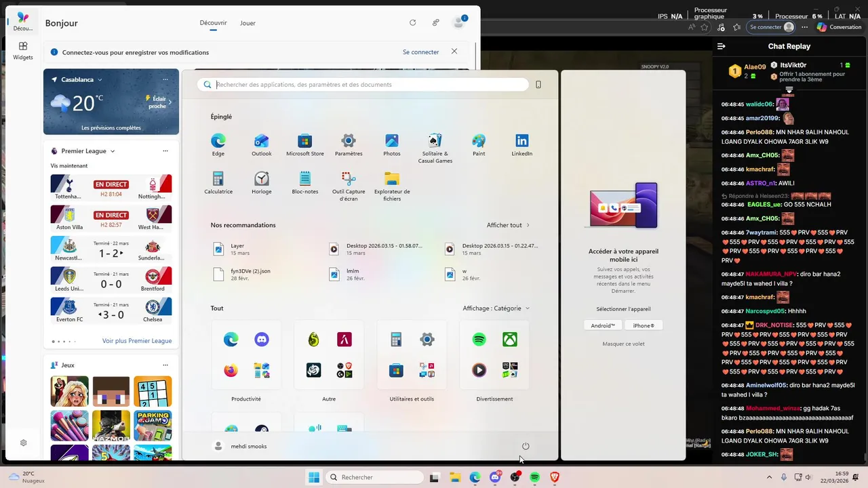
Task: Launch Microsoft Store from pinned apps
Action: coord(305,145)
